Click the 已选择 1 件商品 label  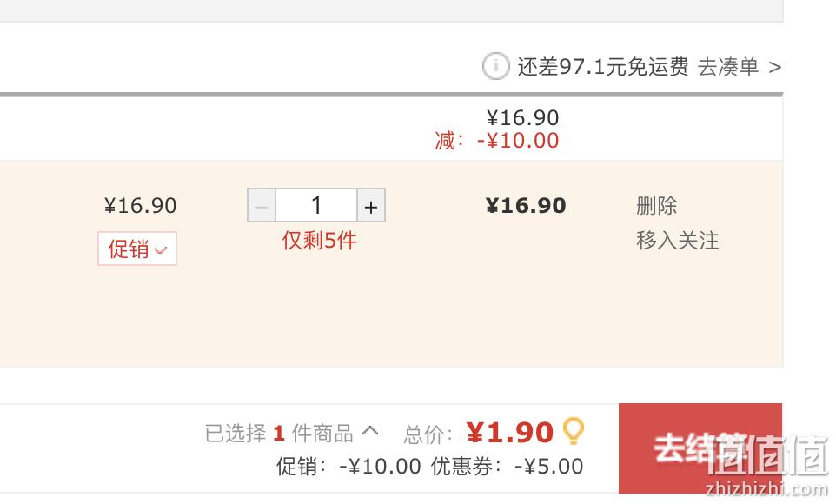click(x=279, y=434)
